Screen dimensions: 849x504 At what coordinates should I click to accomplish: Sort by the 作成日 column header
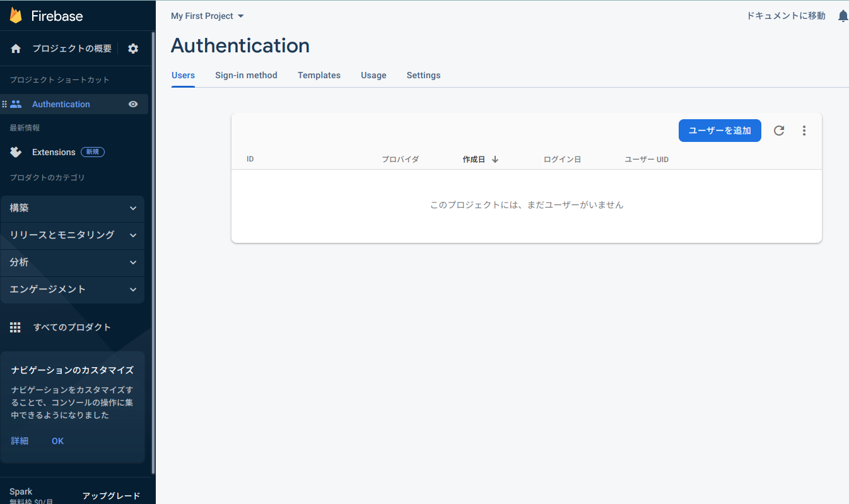point(474,160)
